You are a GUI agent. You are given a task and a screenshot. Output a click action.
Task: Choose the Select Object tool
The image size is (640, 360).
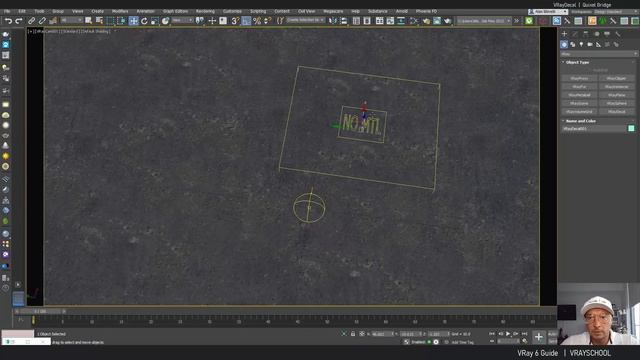pyautogui.click(x=89, y=21)
